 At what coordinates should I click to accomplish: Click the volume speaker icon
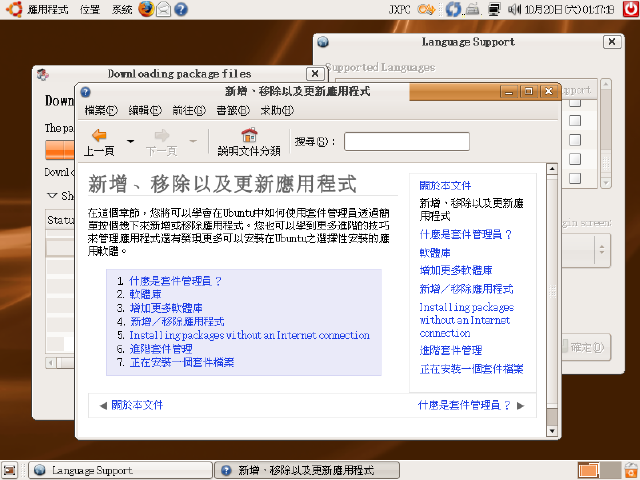(x=515, y=9)
